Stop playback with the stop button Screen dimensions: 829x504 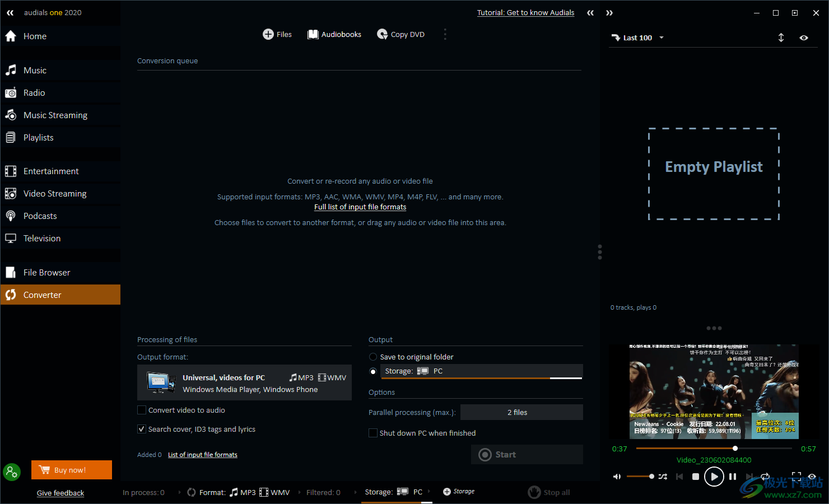695,477
